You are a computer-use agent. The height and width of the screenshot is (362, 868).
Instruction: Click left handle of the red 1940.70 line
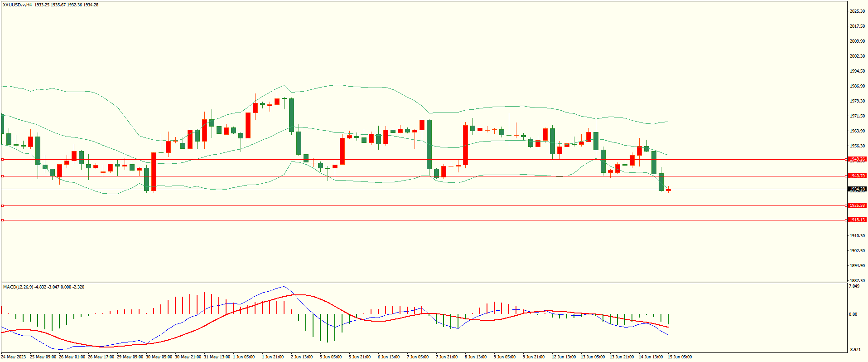tap(3, 176)
